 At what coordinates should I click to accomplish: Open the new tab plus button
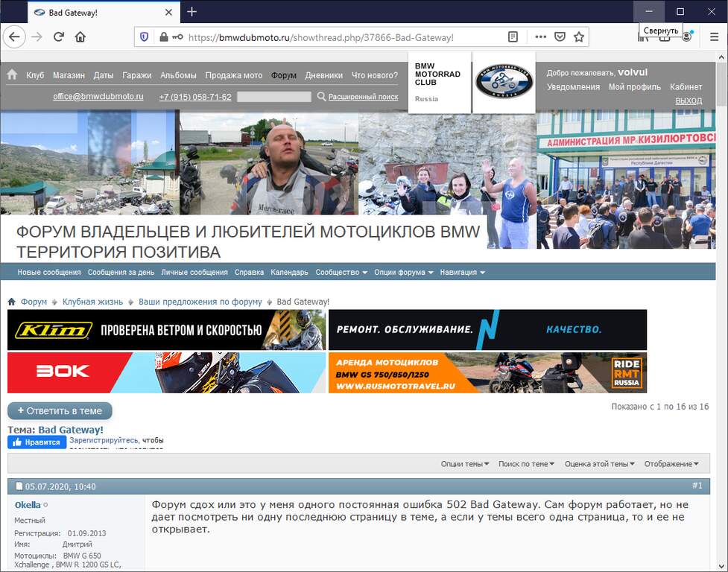(x=192, y=12)
